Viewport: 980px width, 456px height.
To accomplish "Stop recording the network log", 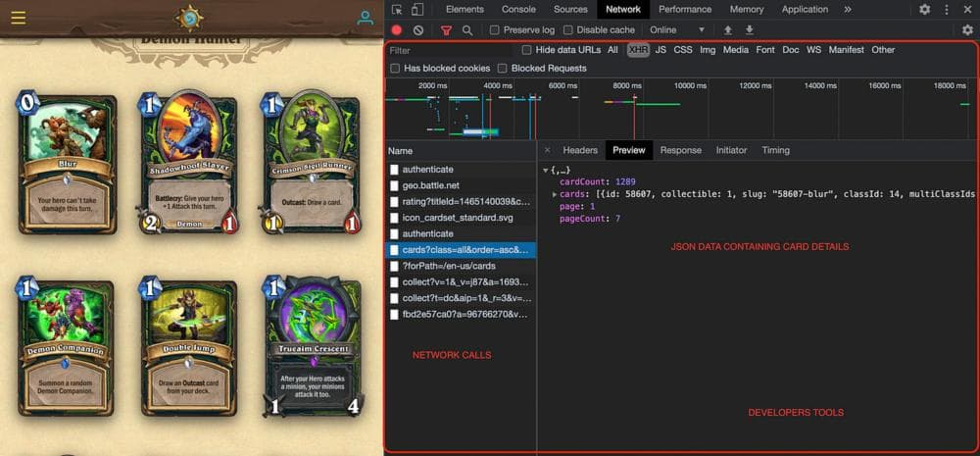I will [x=397, y=30].
